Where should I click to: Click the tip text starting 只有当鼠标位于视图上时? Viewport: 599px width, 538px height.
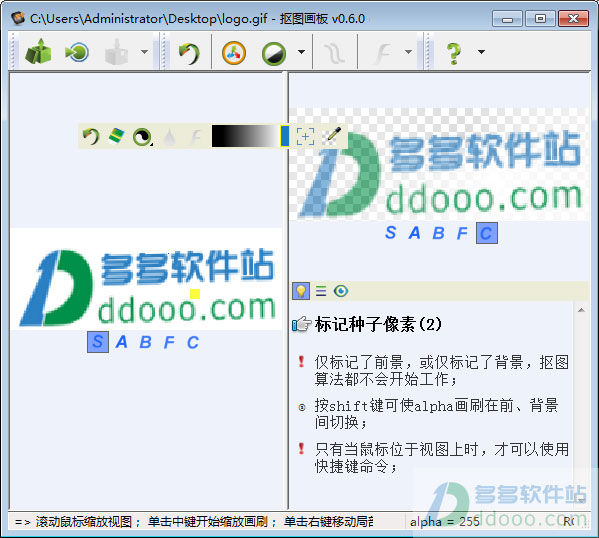click(442, 457)
